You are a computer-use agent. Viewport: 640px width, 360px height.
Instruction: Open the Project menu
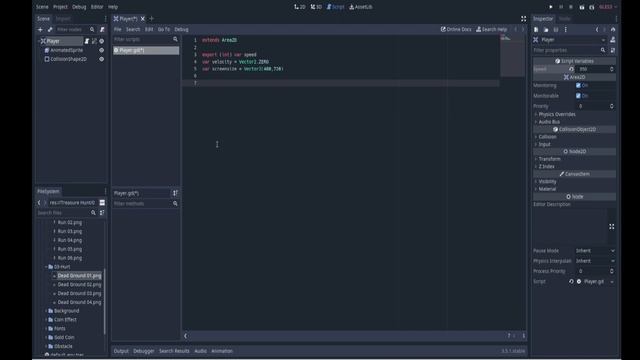point(60,7)
